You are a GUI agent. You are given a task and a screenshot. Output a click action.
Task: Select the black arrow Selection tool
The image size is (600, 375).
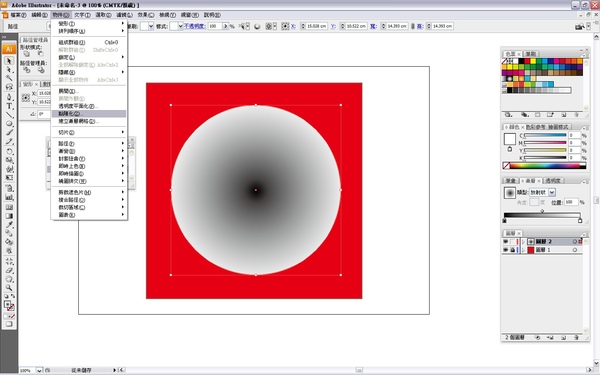click(8, 61)
